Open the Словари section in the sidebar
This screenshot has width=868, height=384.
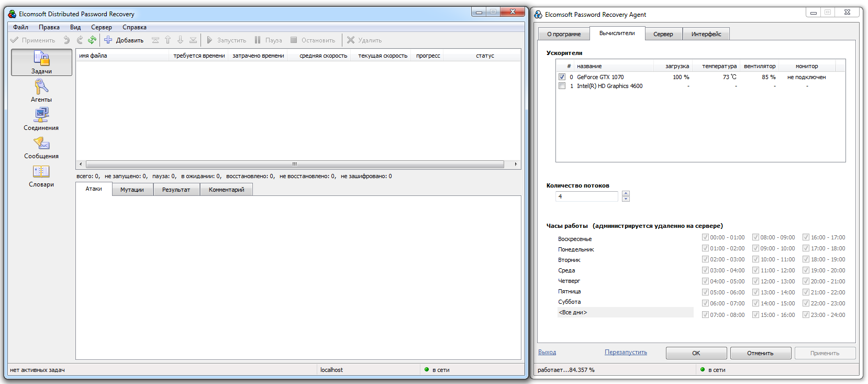(41, 175)
